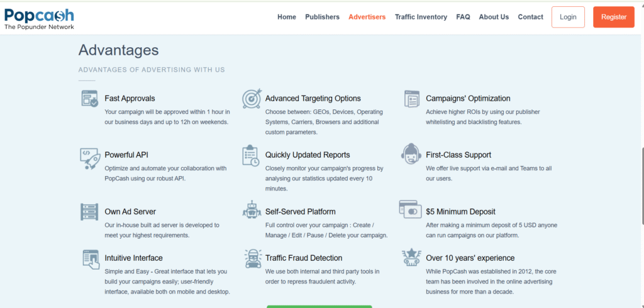Click the Intuitive Interface icon

pyautogui.click(x=90, y=258)
